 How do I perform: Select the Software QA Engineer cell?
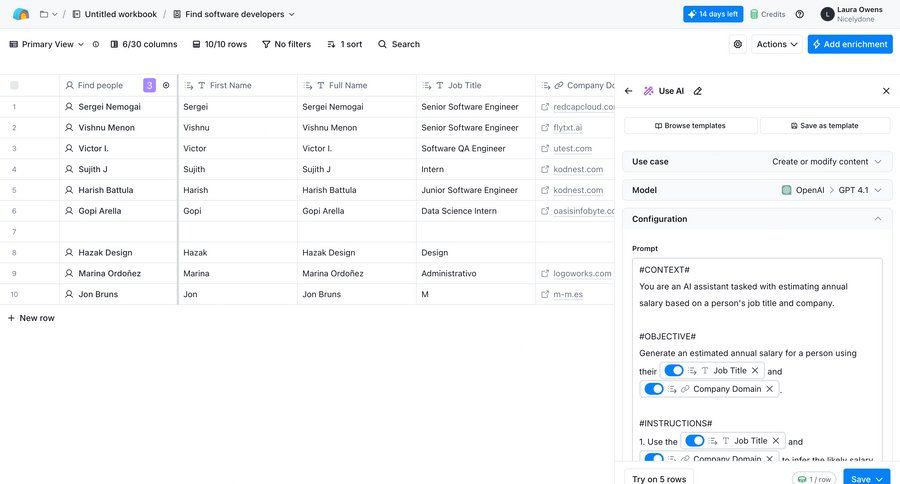476,148
